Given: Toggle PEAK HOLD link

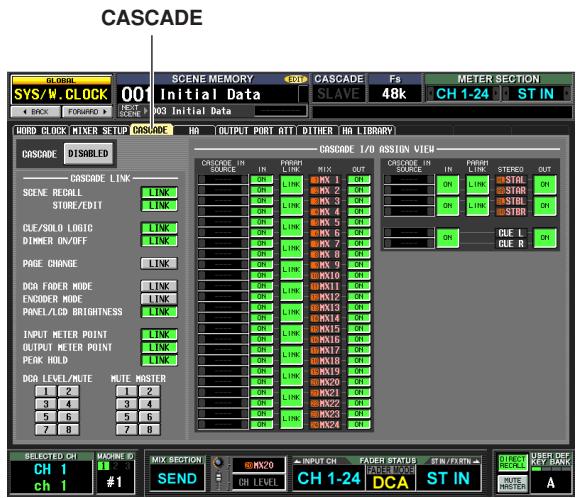Looking at the screenshot, I should (x=159, y=360).
